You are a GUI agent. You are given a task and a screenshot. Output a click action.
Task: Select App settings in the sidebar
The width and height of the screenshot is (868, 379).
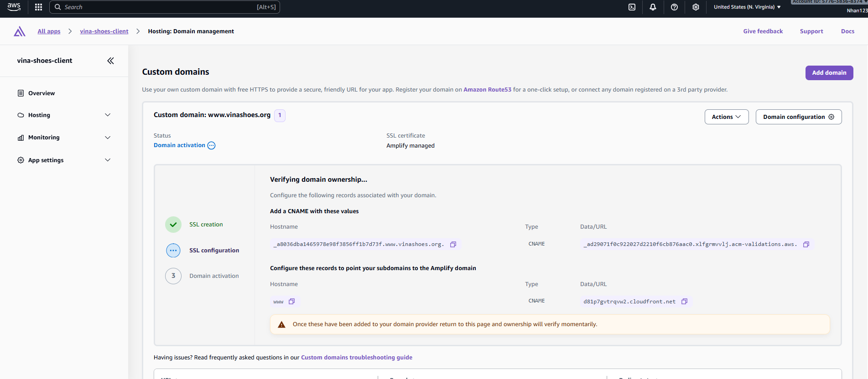pos(46,160)
